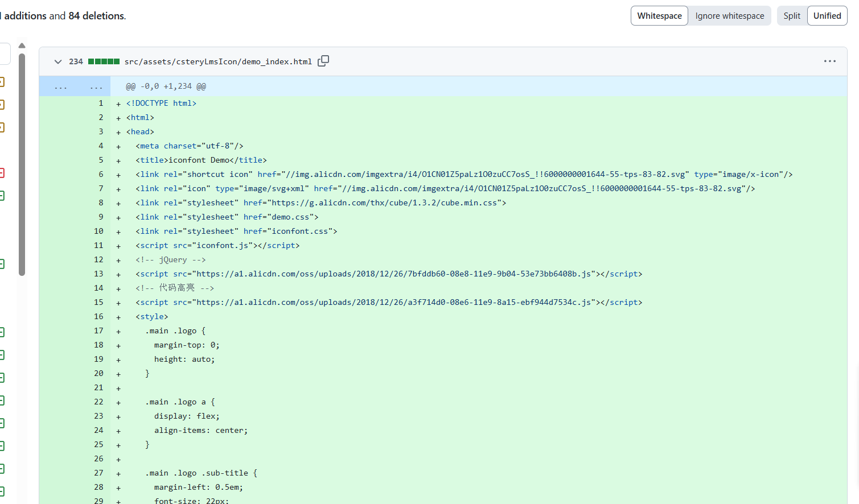859x504 pixels.
Task: Switch to Ignore whitespace mode
Action: coord(730,16)
